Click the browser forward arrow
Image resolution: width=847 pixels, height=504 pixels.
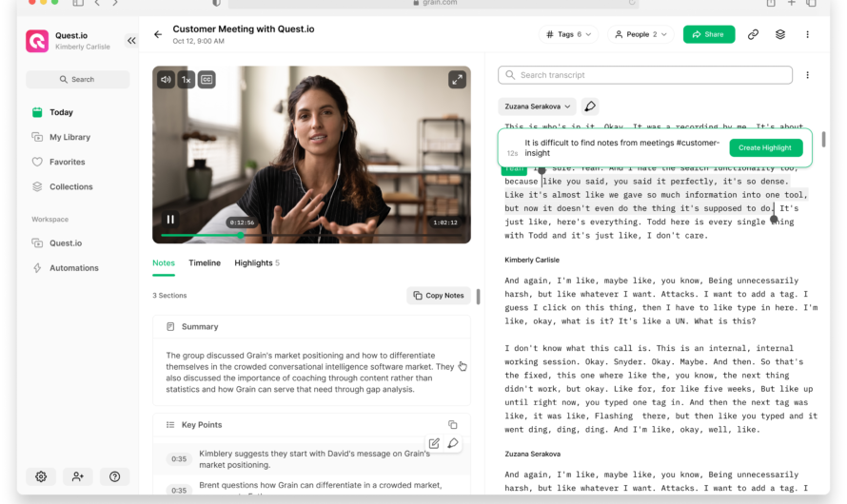coord(115,3)
